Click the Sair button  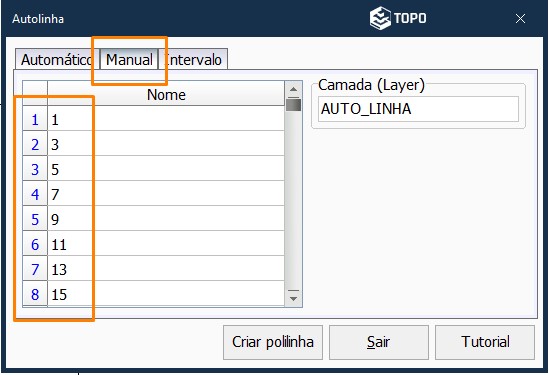click(x=378, y=342)
